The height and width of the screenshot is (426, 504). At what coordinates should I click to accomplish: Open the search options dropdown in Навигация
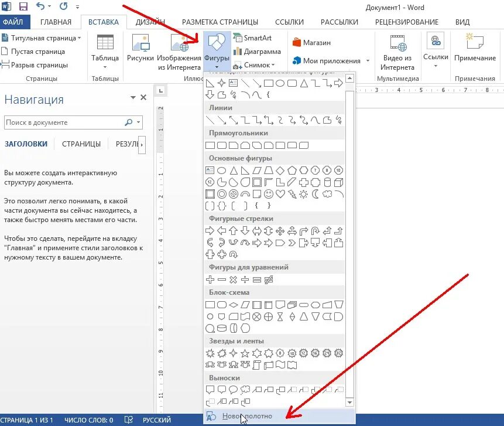click(139, 122)
